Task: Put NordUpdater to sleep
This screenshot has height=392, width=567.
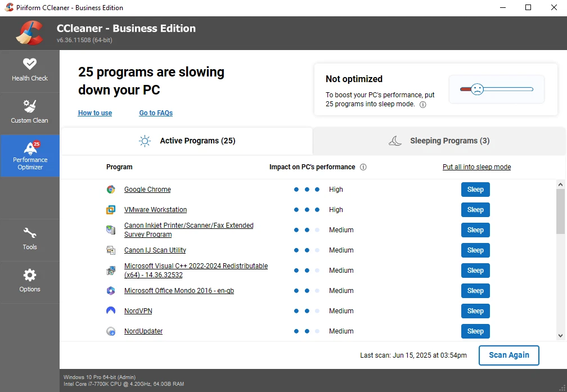Action: (x=475, y=331)
